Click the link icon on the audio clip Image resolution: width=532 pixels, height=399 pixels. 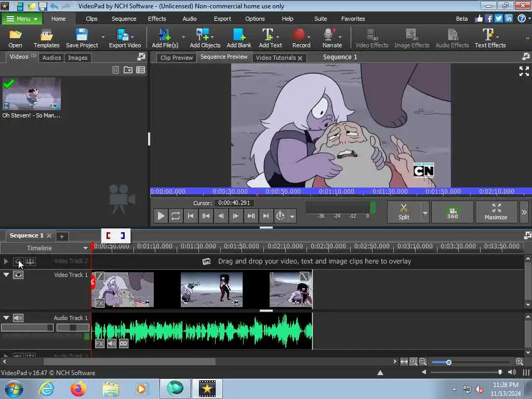pos(124,343)
